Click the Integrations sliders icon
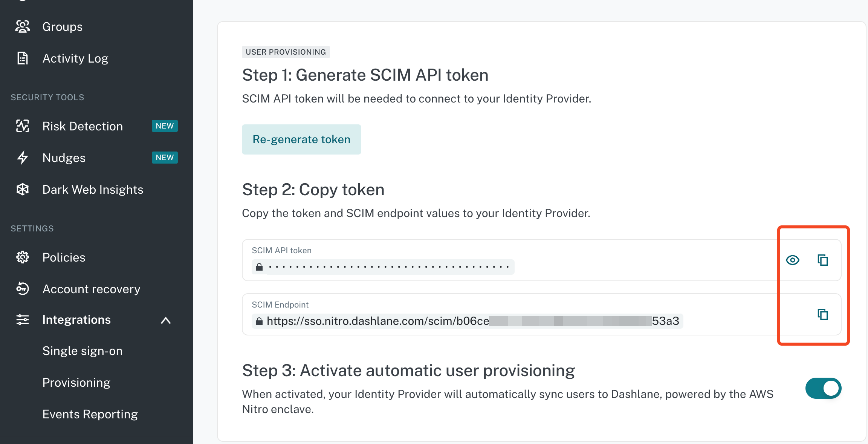This screenshot has height=444, width=868. click(23, 320)
